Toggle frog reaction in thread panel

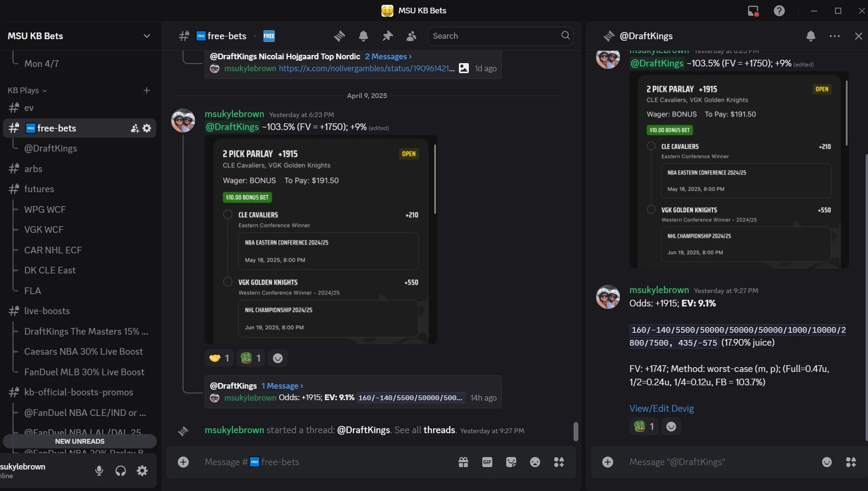pos(644,426)
